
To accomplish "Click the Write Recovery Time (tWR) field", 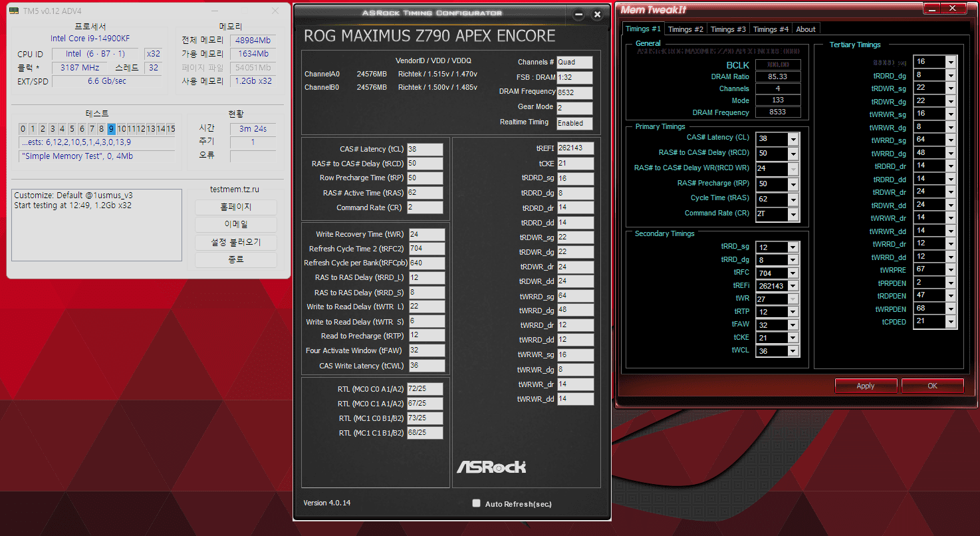I will pyautogui.click(x=426, y=234).
